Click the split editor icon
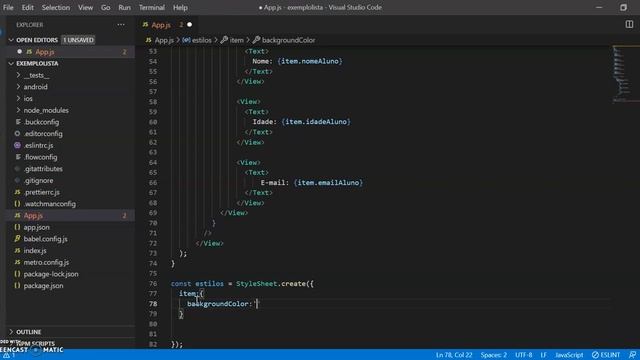This screenshot has width=640, height=360. point(629,24)
